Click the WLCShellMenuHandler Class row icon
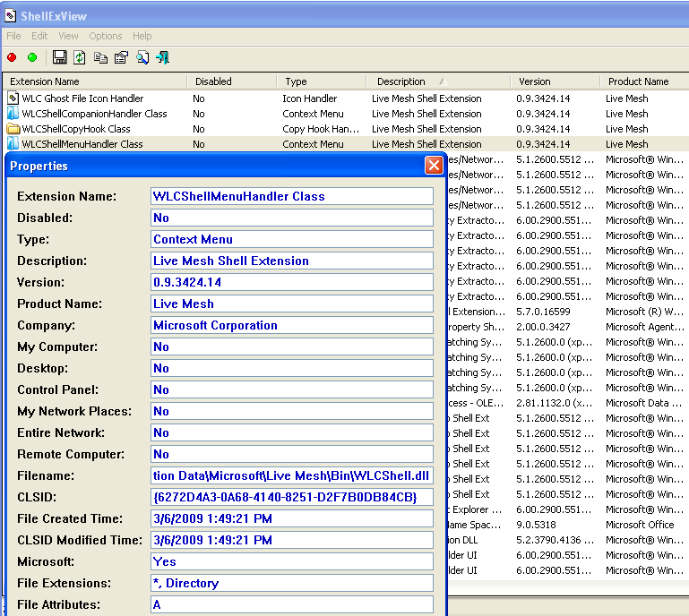 [13, 144]
